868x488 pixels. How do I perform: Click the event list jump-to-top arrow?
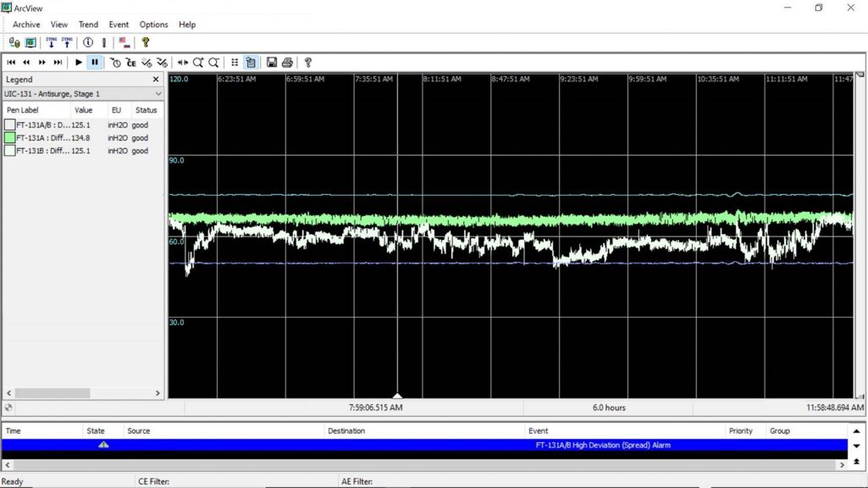coord(856,461)
